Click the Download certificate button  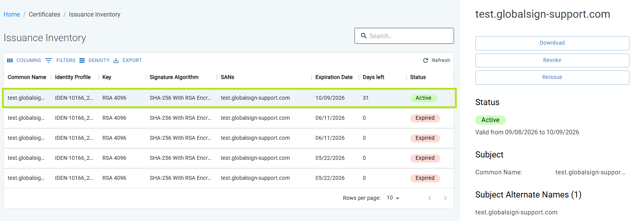tap(552, 43)
